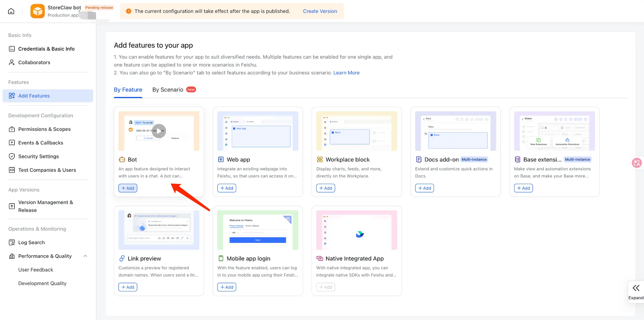644x320 pixels.
Task: Click the Test Companies & Users icon
Action: point(12,170)
